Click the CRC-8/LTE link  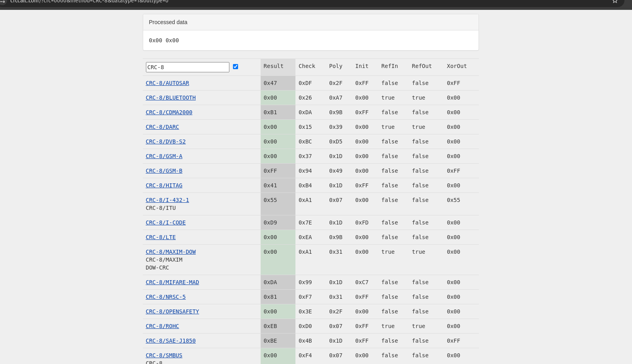161,237
